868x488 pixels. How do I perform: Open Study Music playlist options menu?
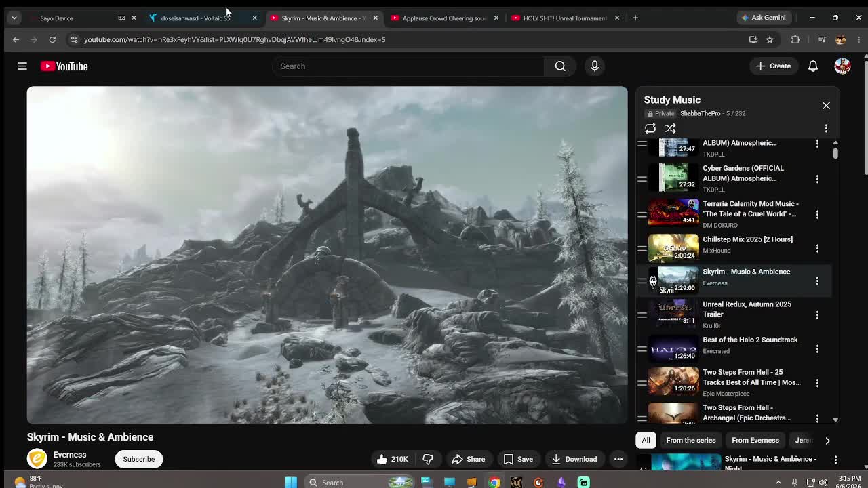click(826, 128)
